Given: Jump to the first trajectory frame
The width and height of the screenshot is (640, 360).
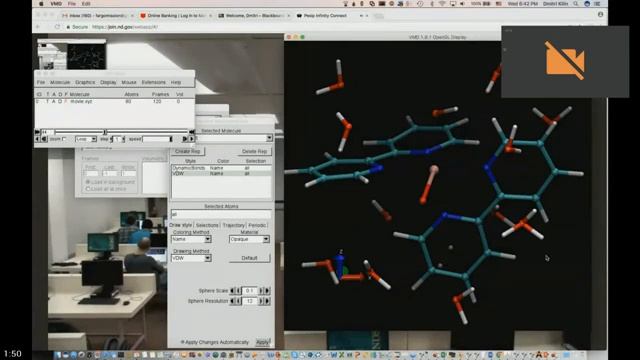Looking at the screenshot, I should pyautogui.click(x=37, y=132).
